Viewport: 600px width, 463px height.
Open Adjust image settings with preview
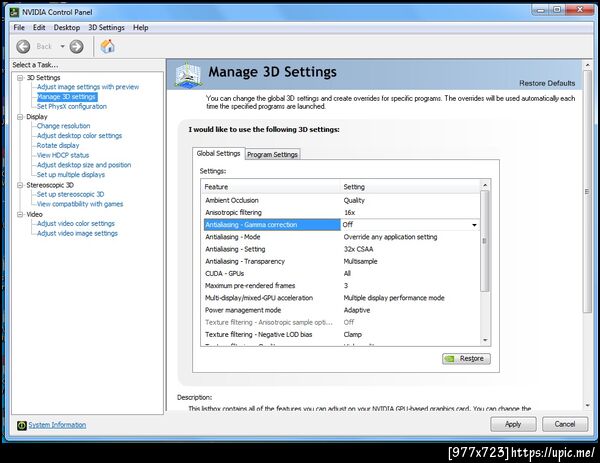click(88, 87)
